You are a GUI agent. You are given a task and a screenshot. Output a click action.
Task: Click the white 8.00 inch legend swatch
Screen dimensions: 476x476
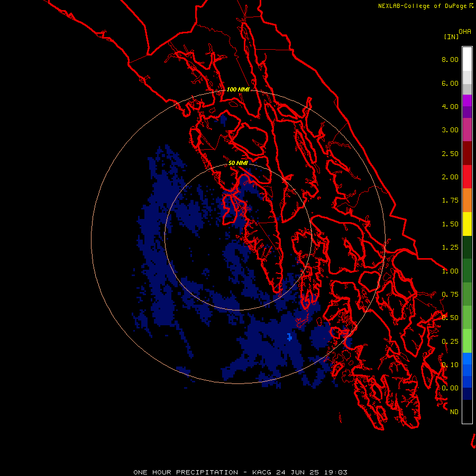pos(467,59)
